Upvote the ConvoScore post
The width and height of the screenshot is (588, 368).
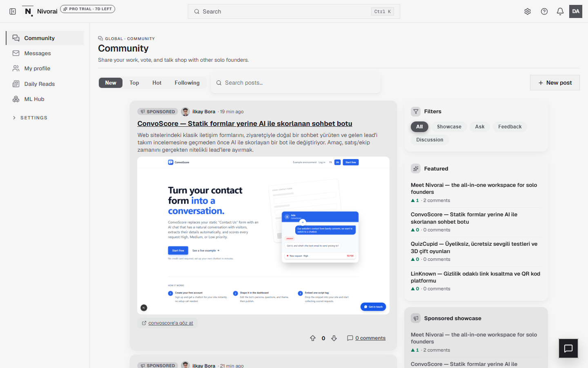[313, 338]
